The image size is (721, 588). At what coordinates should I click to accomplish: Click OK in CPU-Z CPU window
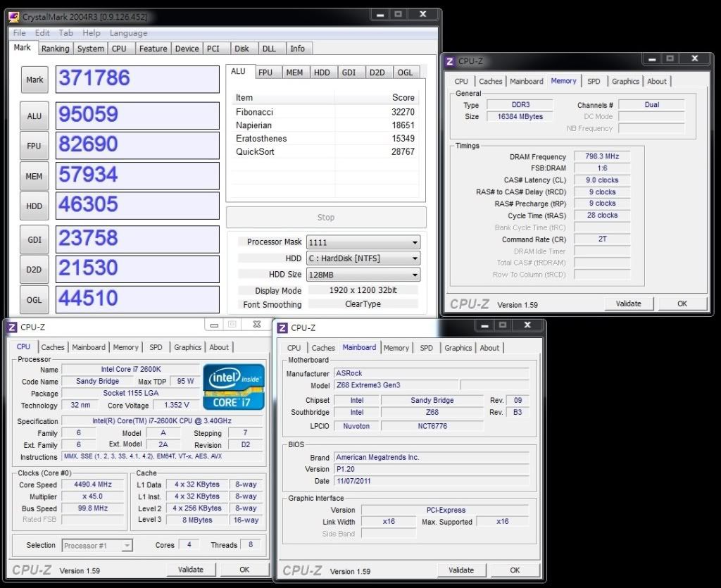click(x=244, y=570)
